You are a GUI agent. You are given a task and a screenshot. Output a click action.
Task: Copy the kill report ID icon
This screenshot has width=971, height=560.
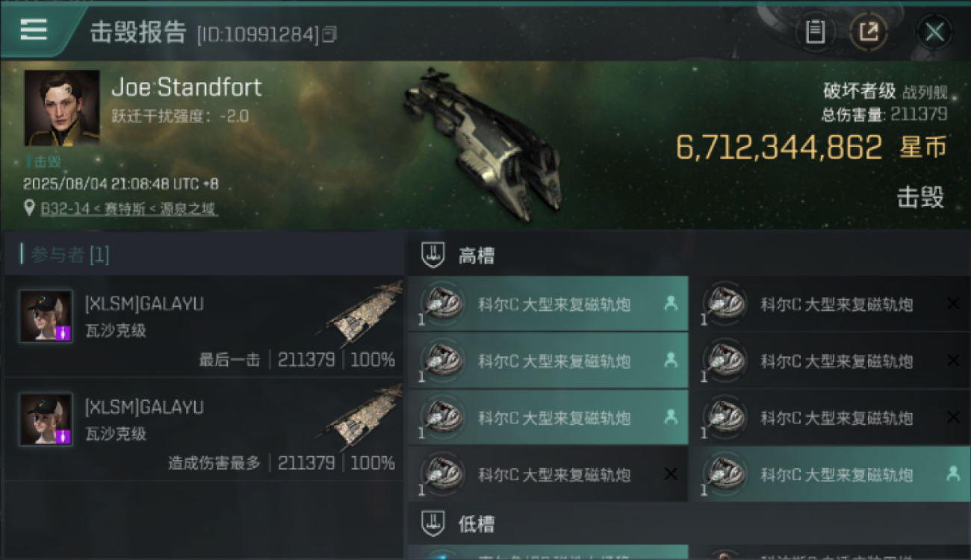pyautogui.click(x=329, y=34)
